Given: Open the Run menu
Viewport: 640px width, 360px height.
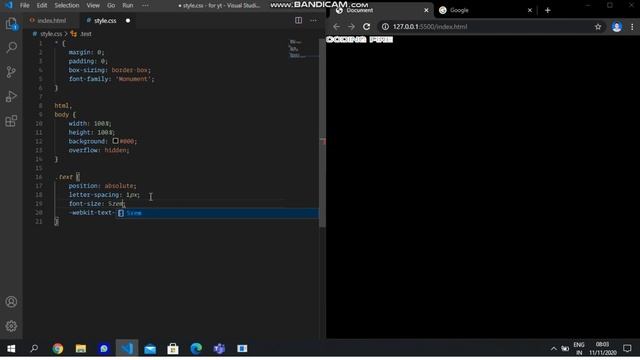Looking at the screenshot, I should (128, 5).
